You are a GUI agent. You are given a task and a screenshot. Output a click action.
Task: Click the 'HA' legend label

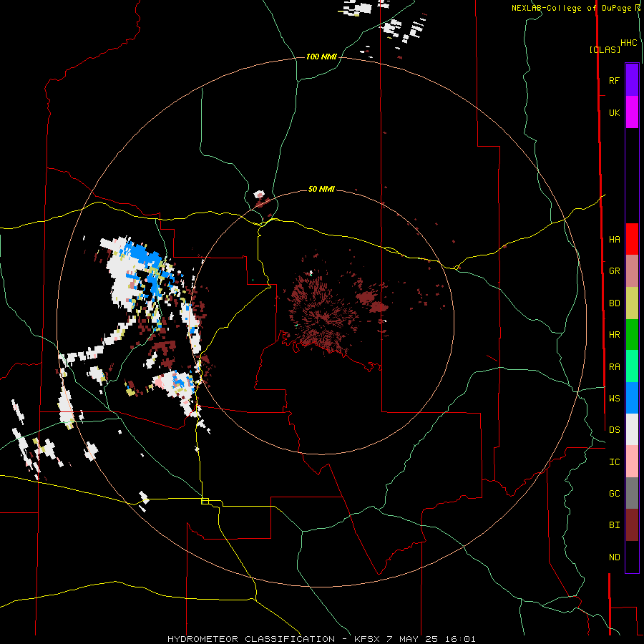tap(614, 239)
